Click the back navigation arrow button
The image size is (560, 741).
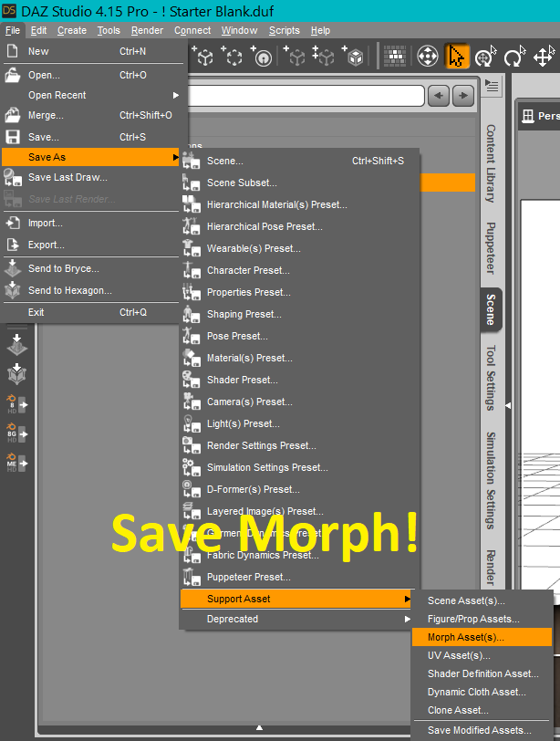click(x=439, y=96)
